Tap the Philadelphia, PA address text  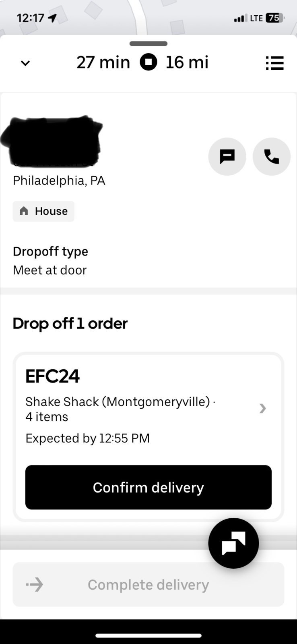(x=59, y=180)
